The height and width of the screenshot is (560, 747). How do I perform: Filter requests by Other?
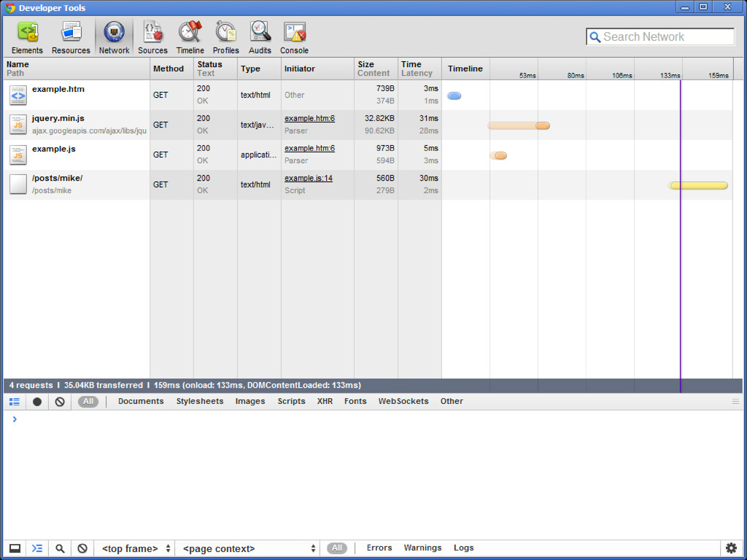click(x=452, y=402)
